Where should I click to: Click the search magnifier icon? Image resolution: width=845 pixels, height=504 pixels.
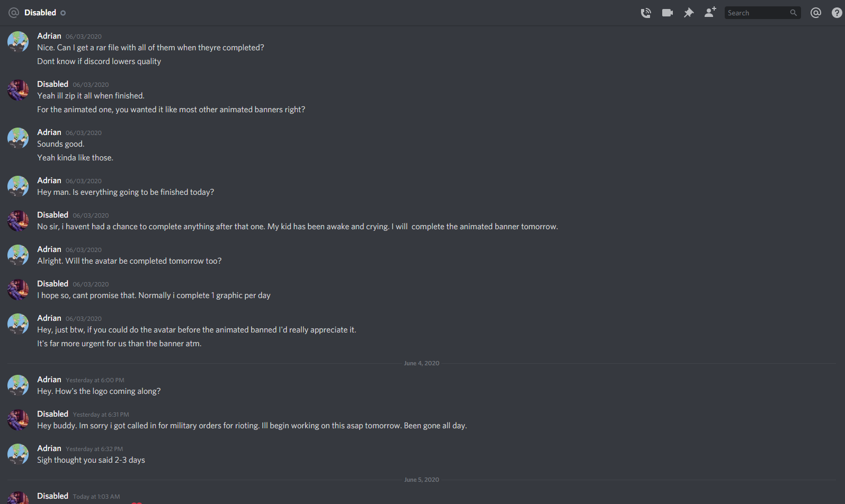pyautogui.click(x=793, y=13)
